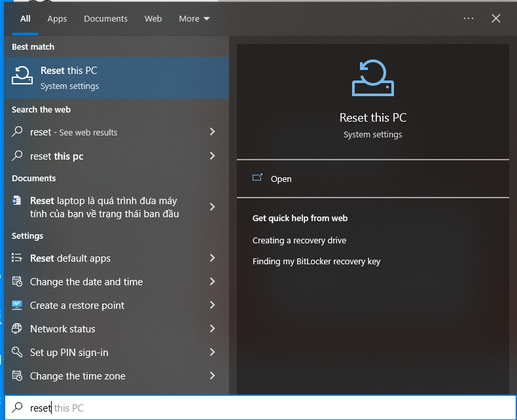Screen dimensions: 517x420
Task: Expand the Reset laptop document chevron
Action: click(212, 207)
